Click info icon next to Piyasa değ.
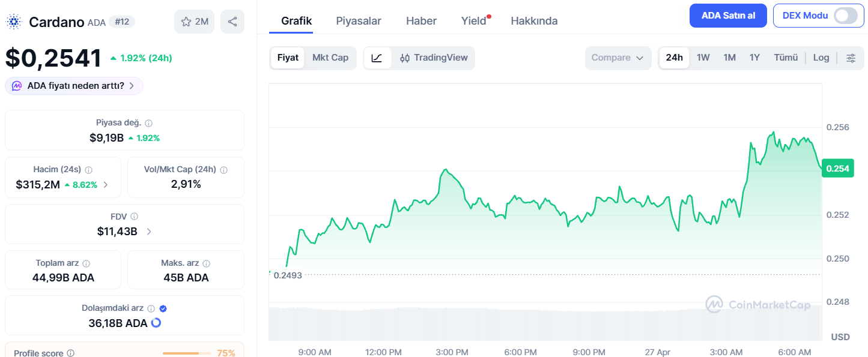Image resolution: width=868 pixels, height=357 pixels. 149,123
